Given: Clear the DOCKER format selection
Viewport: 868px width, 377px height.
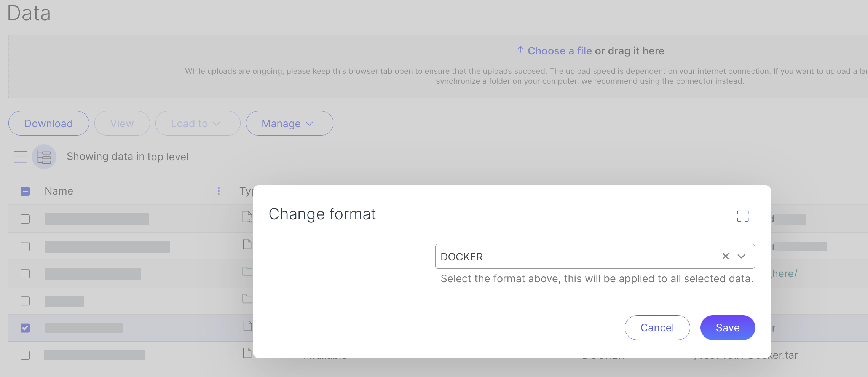Looking at the screenshot, I should click(x=726, y=256).
